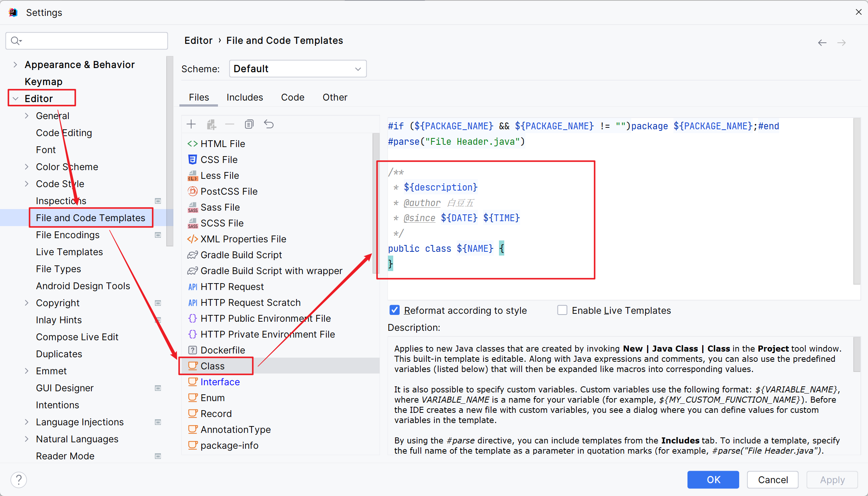Click the copy template icon
868x496 pixels.
coord(249,124)
